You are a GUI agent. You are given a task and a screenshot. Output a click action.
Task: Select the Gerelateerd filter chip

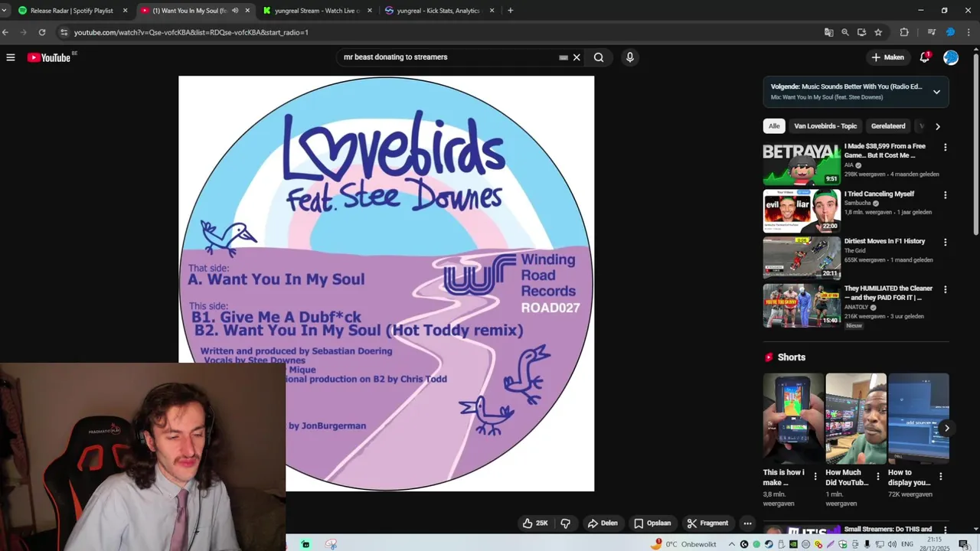(x=888, y=126)
